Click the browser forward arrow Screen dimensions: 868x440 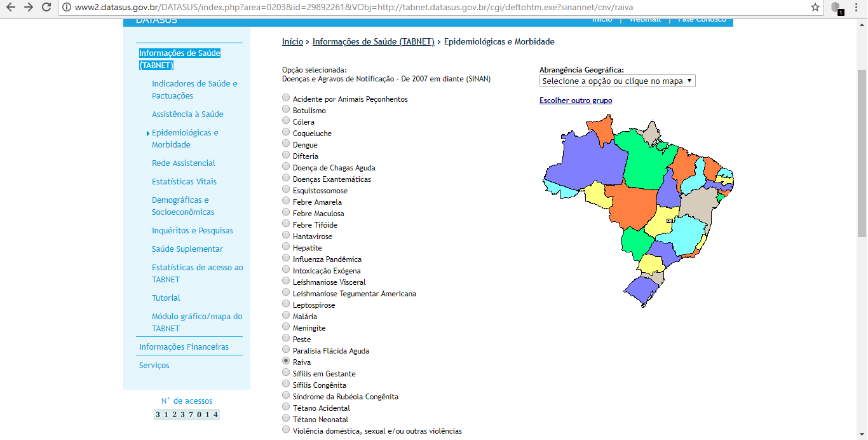click(28, 8)
